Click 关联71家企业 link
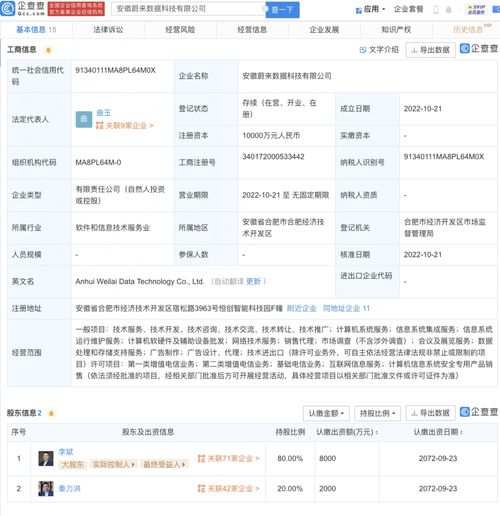The width and height of the screenshot is (500, 516). [228, 459]
